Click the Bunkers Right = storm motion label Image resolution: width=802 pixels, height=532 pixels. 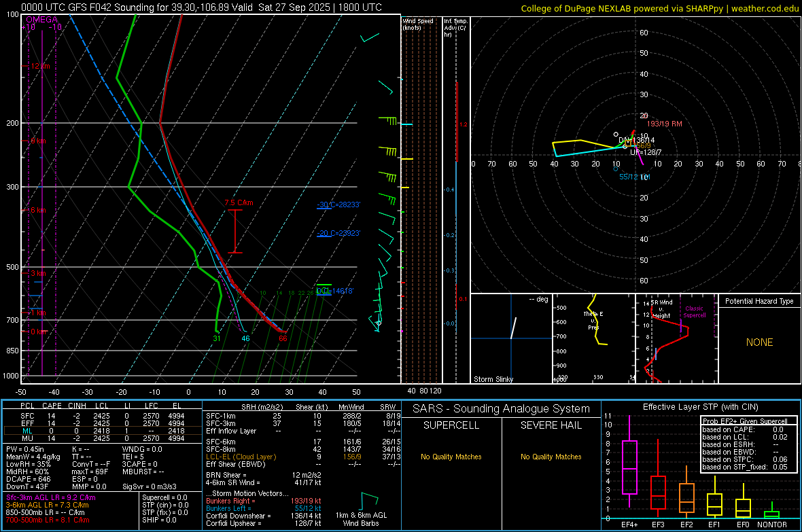coord(230,501)
